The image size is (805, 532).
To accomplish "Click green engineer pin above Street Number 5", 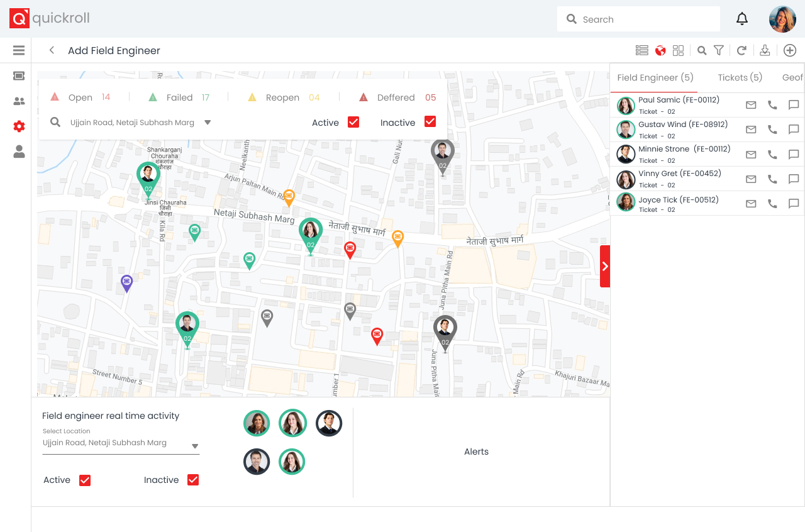I will (x=187, y=330).
